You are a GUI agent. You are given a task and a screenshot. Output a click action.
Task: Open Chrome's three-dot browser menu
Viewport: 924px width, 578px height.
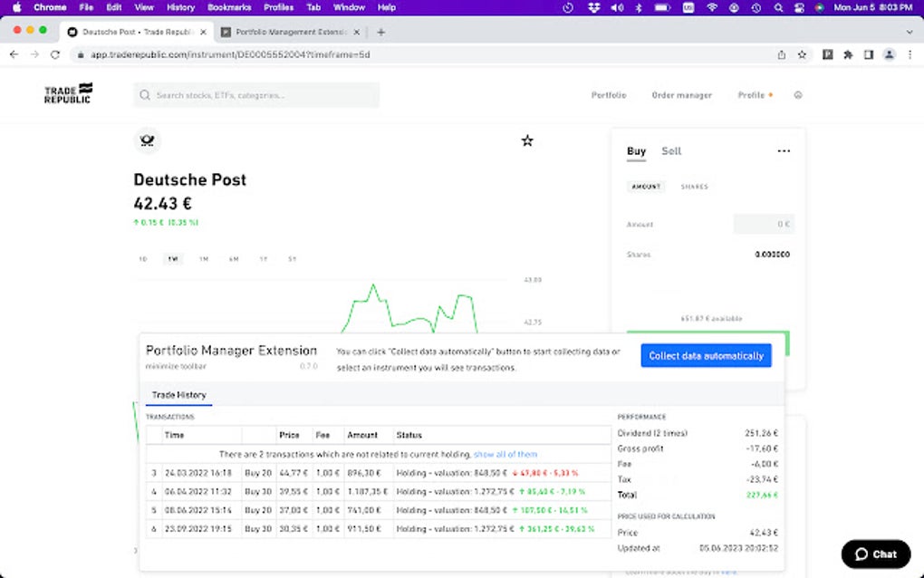tap(909, 54)
